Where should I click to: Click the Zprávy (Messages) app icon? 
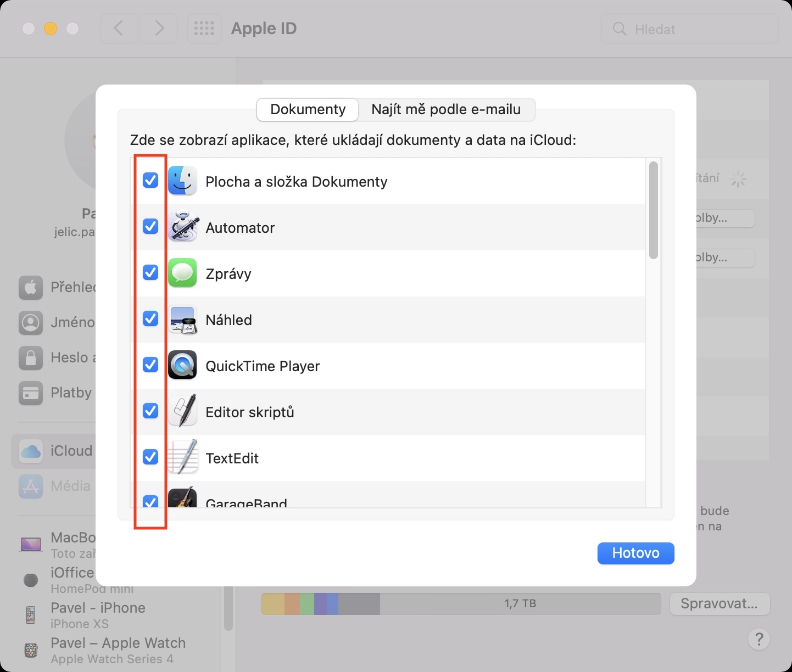coord(182,273)
